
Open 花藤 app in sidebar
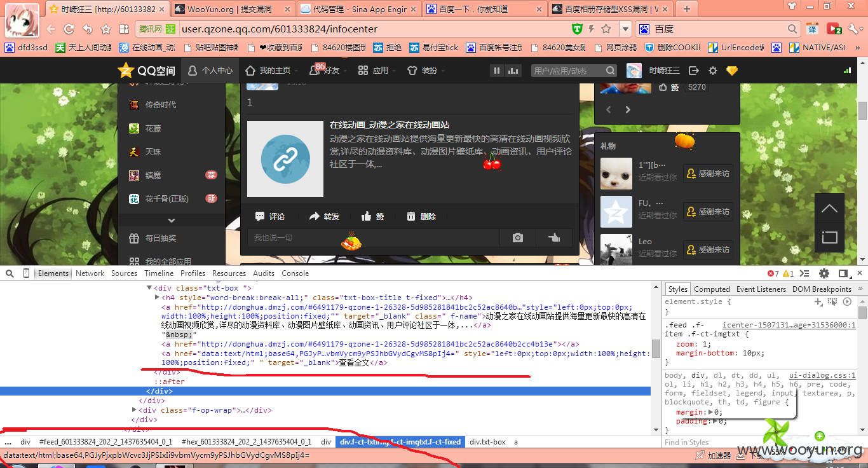[144, 128]
